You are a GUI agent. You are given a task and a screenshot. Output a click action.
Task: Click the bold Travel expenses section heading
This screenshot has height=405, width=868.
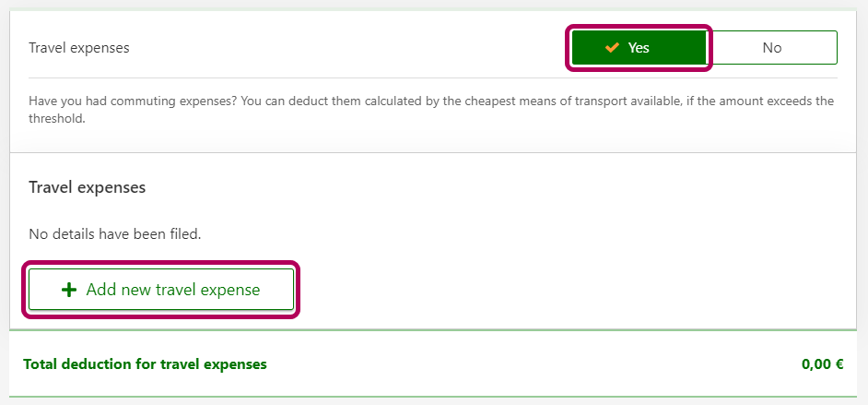click(88, 187)
